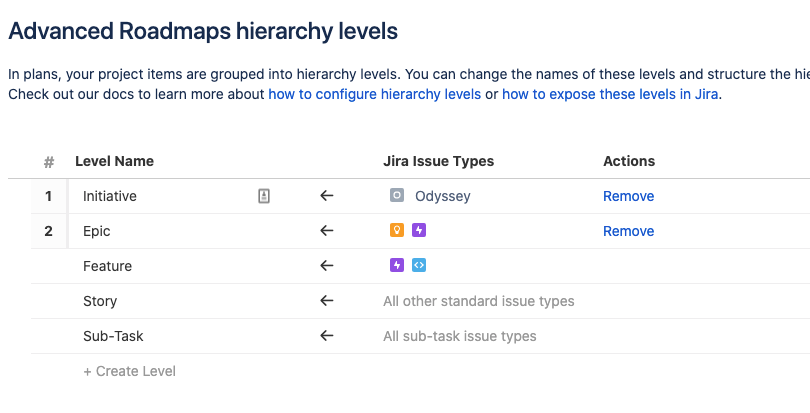Click the orange lightbulb icon in Epic row
The height and width of the screenshot is (413, 810).
pyautogui.click(x=397, y=231)
